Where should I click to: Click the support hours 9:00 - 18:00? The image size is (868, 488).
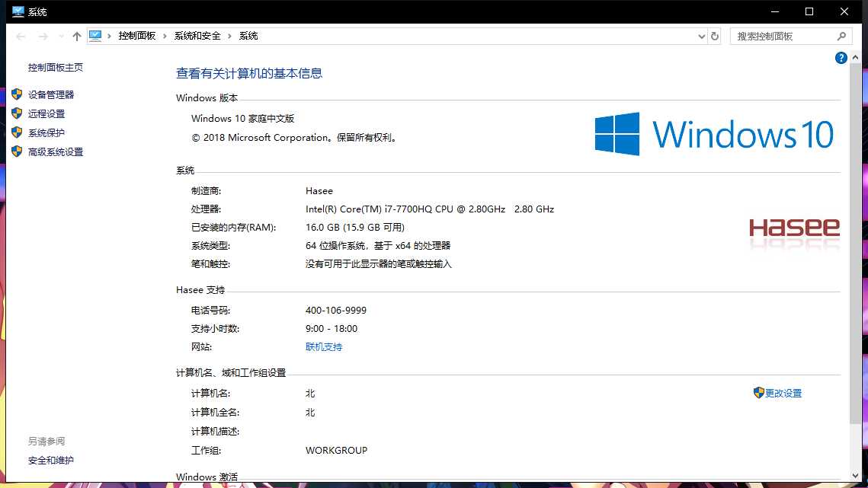point(331,329)
